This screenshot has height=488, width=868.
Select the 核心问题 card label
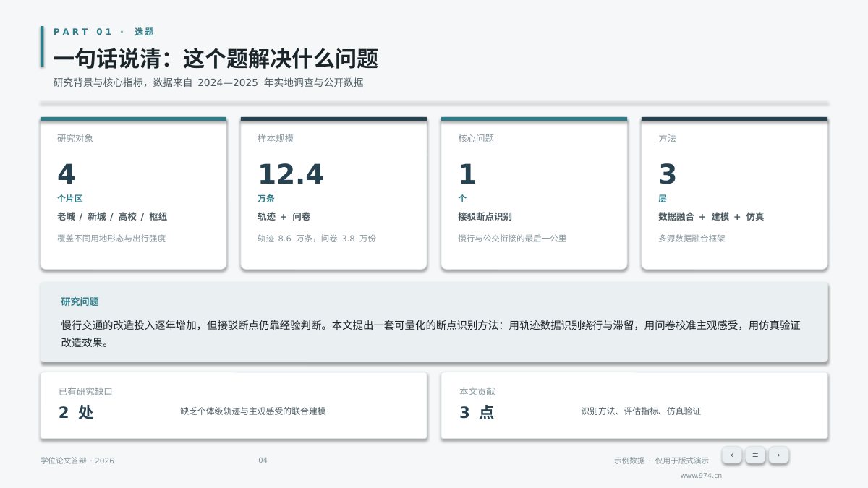click(x=476, y=138)
